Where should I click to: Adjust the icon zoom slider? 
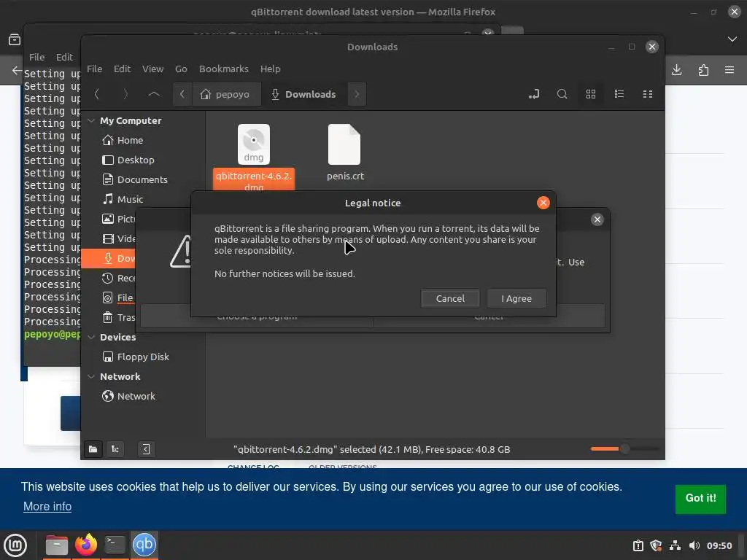(x=624, y=448)
